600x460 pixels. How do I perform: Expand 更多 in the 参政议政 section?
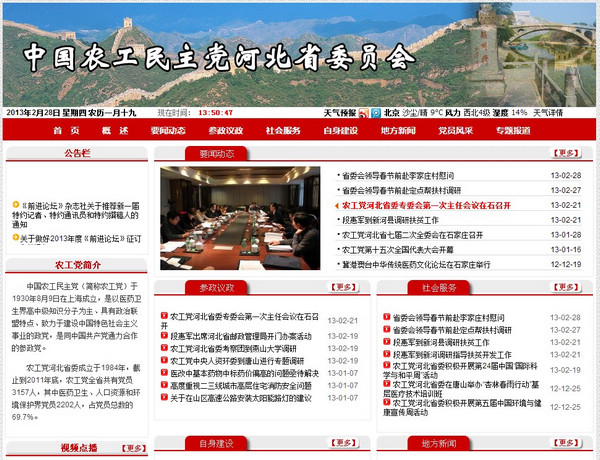point(343,288)
